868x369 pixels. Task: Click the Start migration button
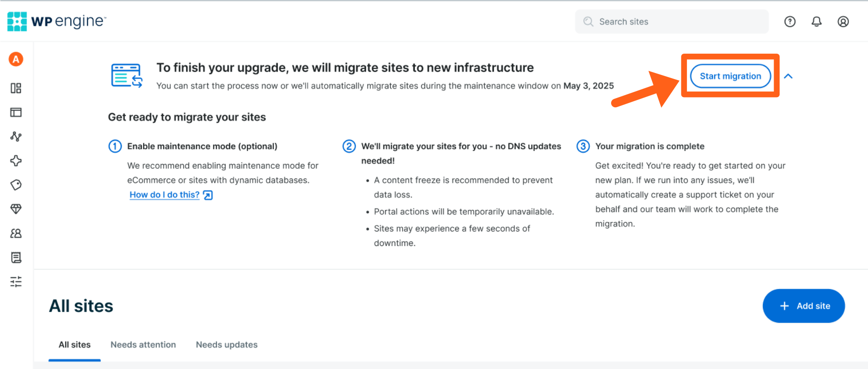[730, 76]
